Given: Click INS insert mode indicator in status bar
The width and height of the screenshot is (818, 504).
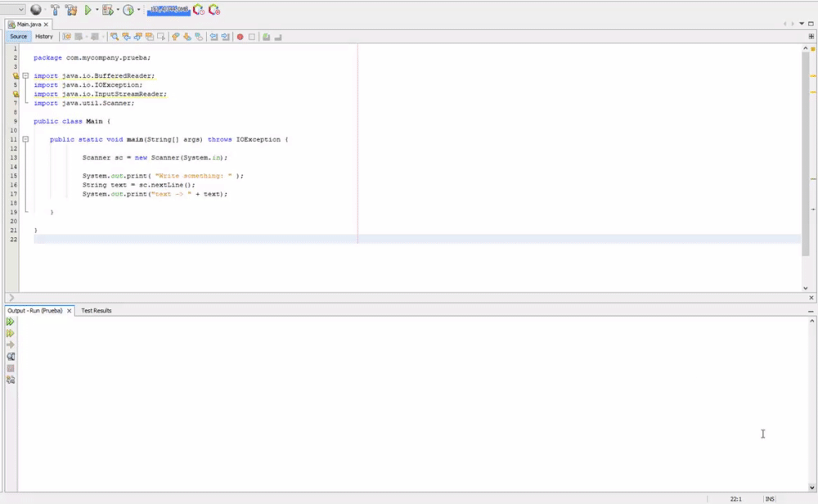Looking at the screenshot, I should click(x=770, y=499).
